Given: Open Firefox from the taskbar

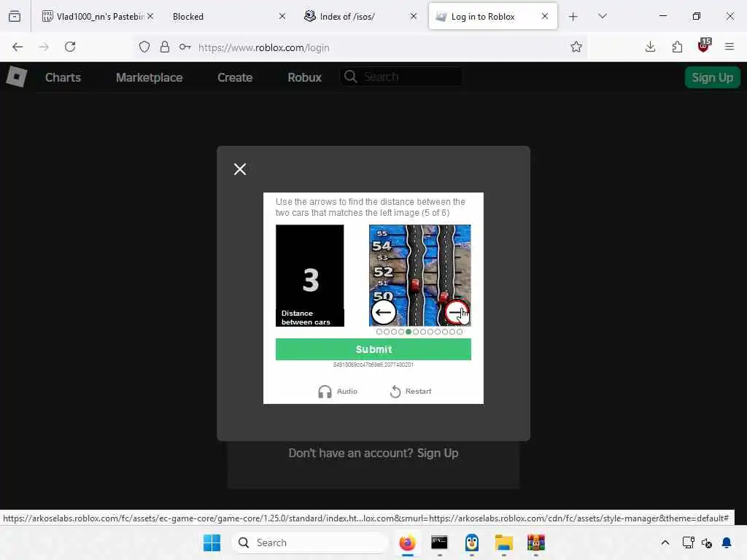Looking at the screenshot, I should (407, 542).
